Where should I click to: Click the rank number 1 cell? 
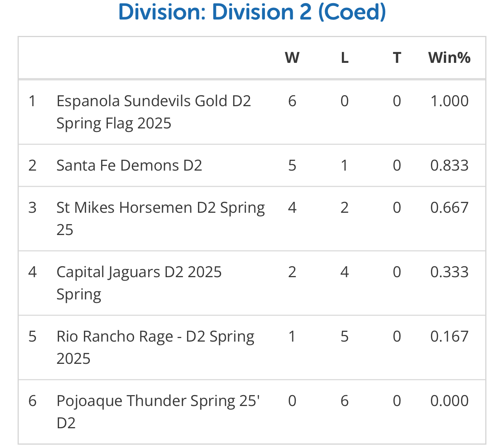32,101
